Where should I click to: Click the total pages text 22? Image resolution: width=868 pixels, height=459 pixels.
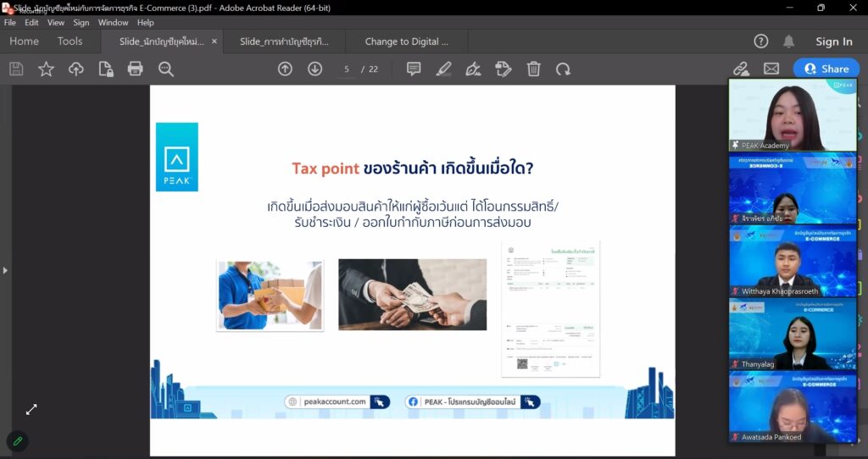click(x=374, y=69)
